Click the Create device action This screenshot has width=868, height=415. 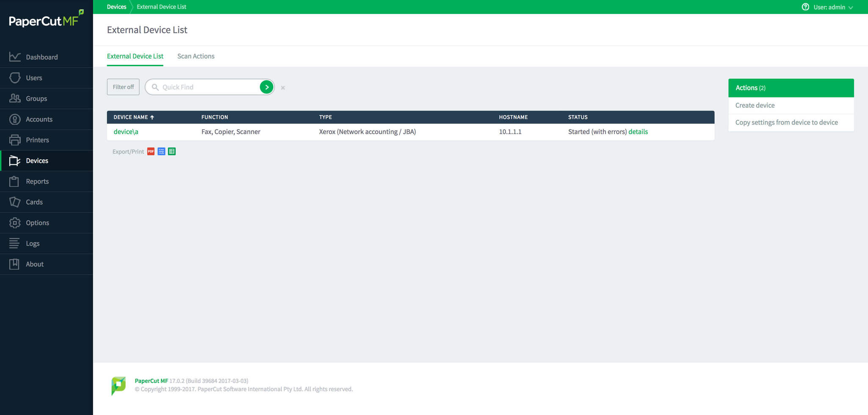pyautogui.click(x=755, y=105)
